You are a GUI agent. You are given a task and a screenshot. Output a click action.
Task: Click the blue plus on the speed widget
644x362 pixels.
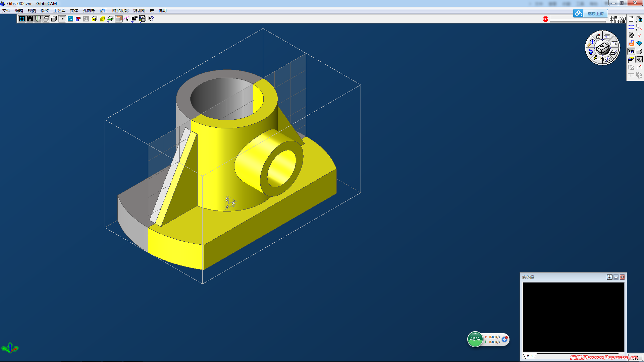click(x=504, y=339)
